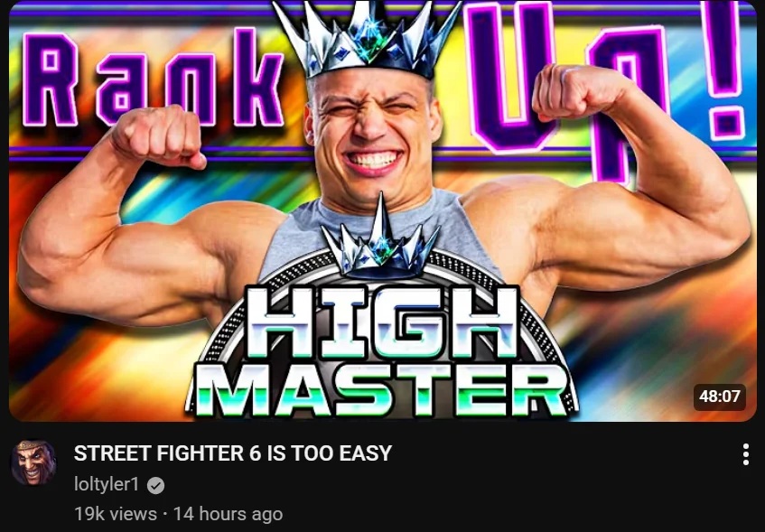The image size is (765, 532).
Task: Click the loltyler1 channel avatar
Action: [x=33, y=462]
